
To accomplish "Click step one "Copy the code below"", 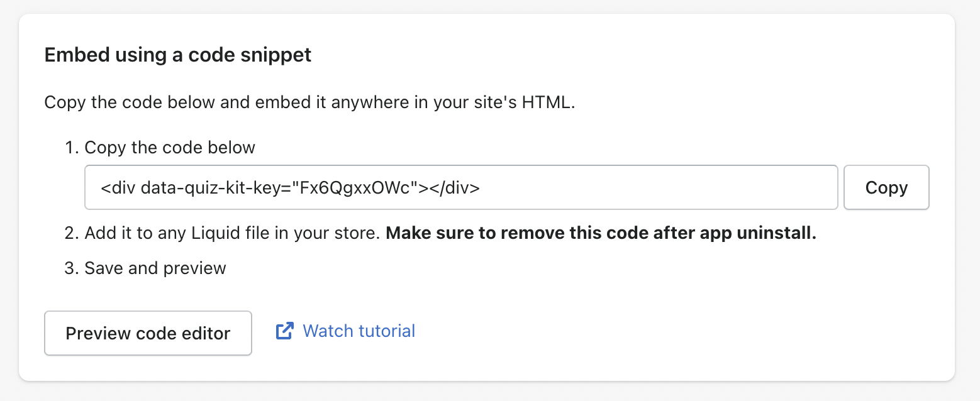I will (170, 148).
